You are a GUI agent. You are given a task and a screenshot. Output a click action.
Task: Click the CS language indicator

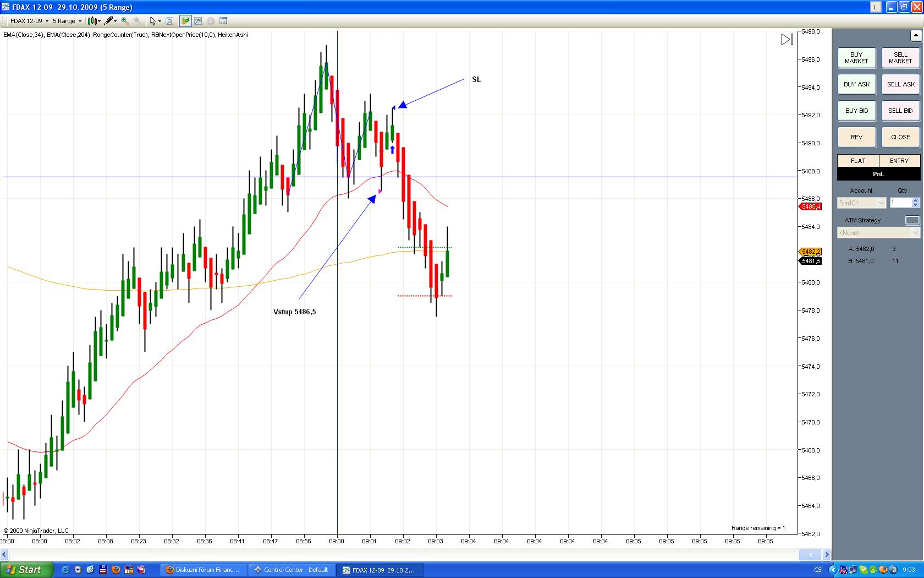coord(818,570)
